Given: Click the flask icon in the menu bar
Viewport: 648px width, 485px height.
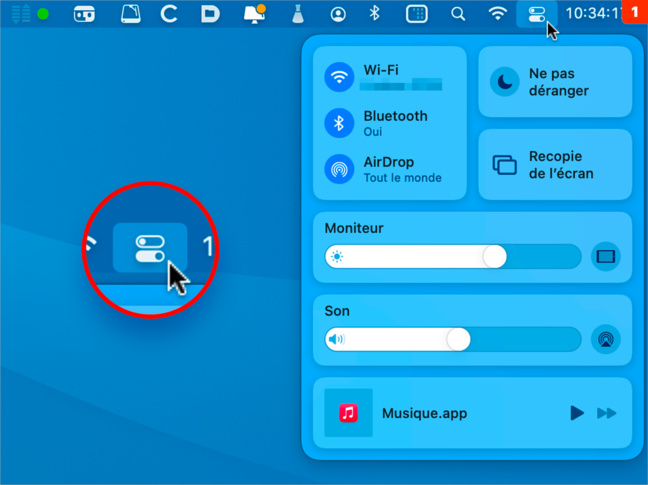Looking at the screenshot, I should 298,14.
